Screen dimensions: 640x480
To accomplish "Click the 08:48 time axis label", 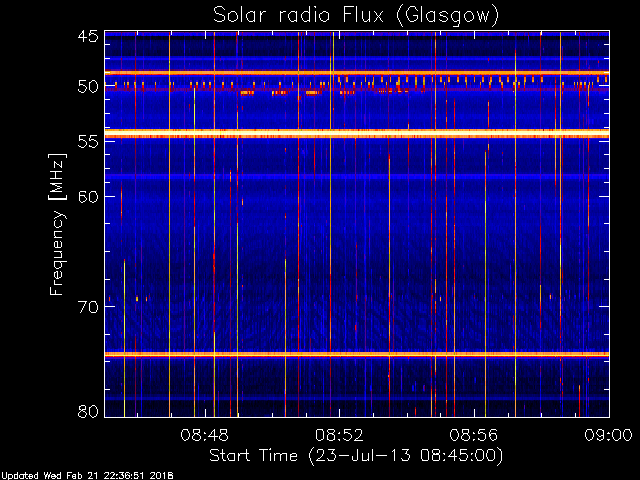I will (x=204, y=435).
